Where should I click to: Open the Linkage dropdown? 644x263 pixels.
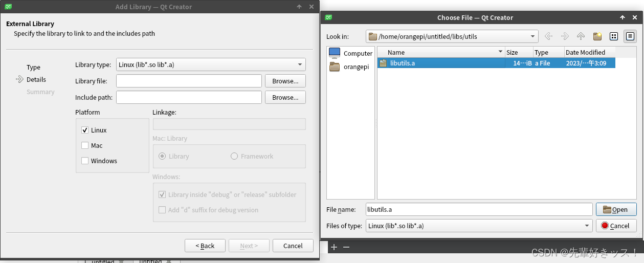pyautogui.click(x=229, y=124)
